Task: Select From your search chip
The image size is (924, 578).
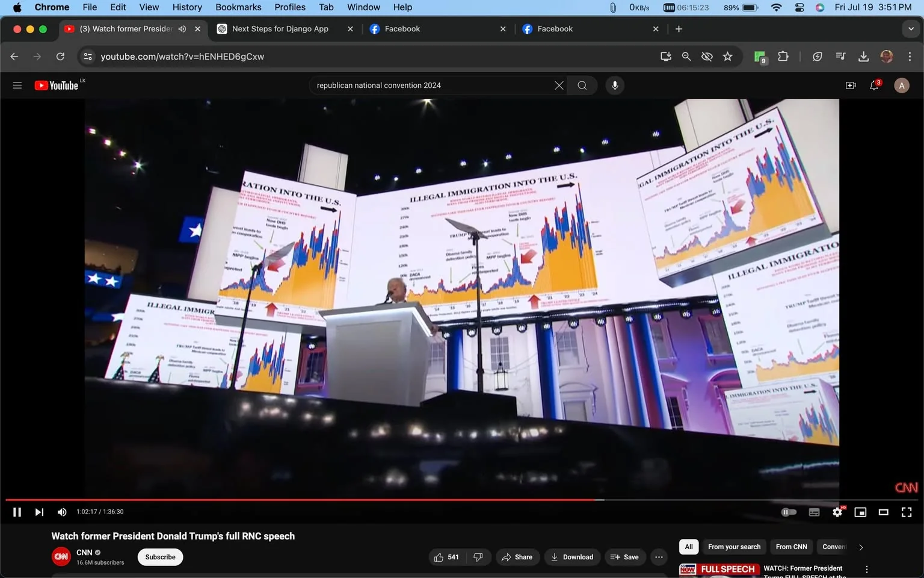Action: [x=734, y=547]
